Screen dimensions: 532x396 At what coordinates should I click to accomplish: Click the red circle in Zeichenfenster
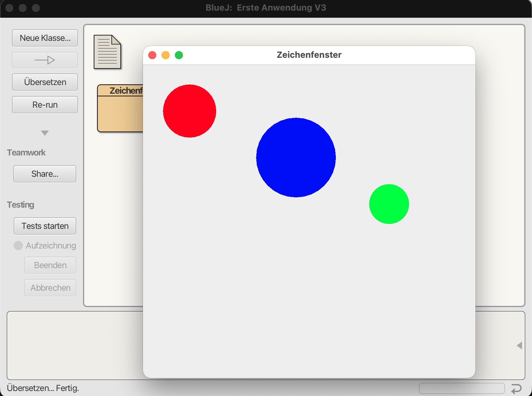point(190,111)
